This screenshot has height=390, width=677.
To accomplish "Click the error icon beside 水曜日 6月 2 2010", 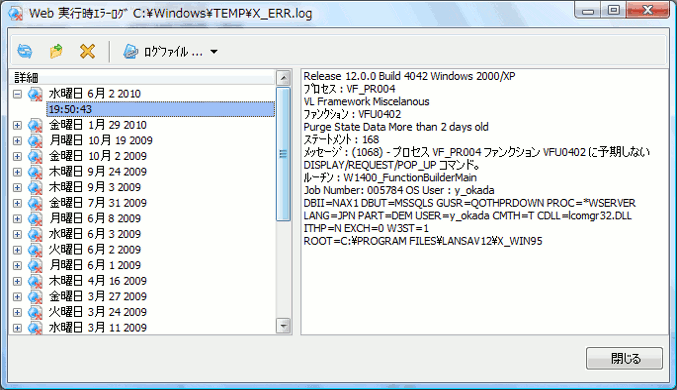I will 35,94.
